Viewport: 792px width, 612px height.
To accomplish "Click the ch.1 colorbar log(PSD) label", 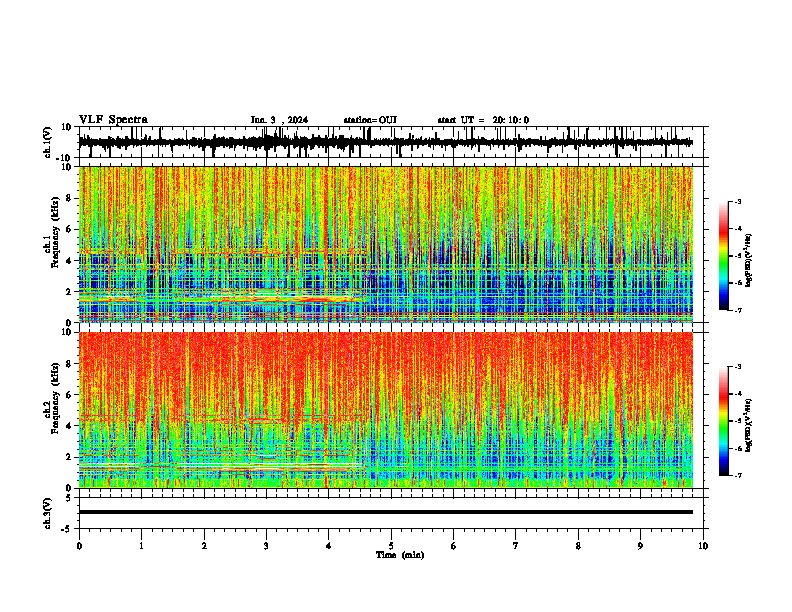I will tap(748, 261).
